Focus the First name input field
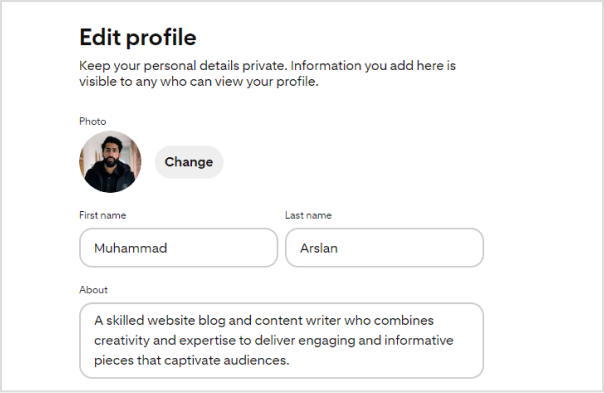The image size is (604, 393). pos(178,248)
